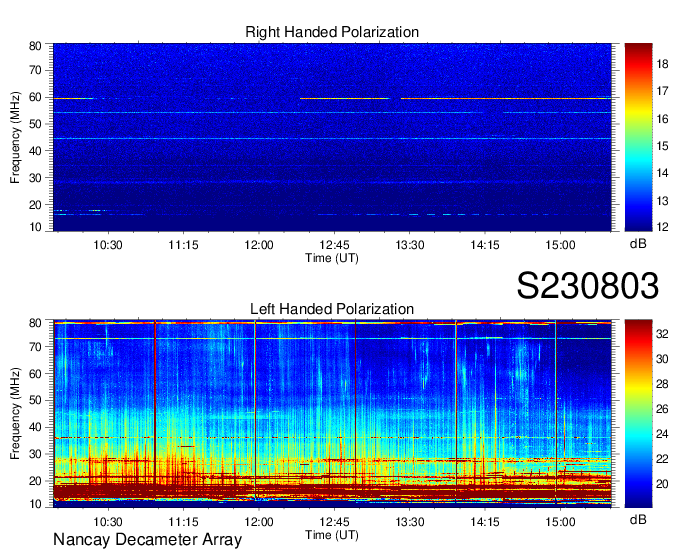Click 12:00 tick under Left Handed plot

tap(259, 522)
